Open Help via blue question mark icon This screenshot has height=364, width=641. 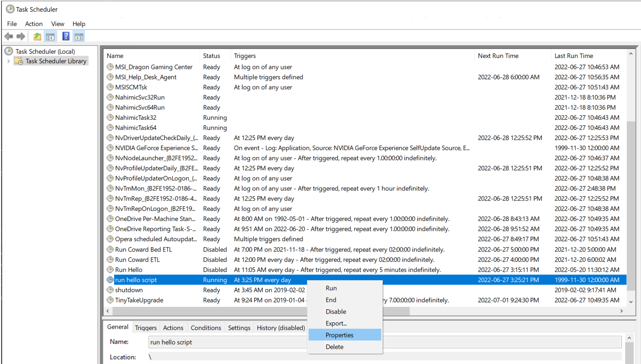[x=66, y=36]
